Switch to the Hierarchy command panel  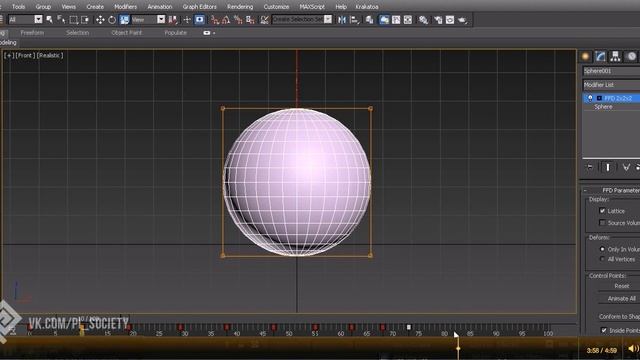[616, 56]
